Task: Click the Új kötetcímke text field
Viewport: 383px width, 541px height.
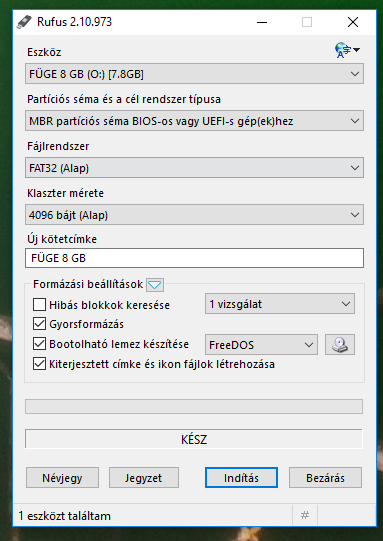Action: click(x=194, y=258)
